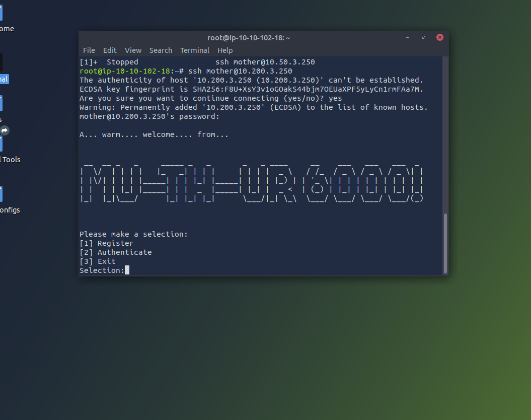
Task: Click the green 'root@ip-10-10-102-18' prompt
Action: click(x=125, y=71)
